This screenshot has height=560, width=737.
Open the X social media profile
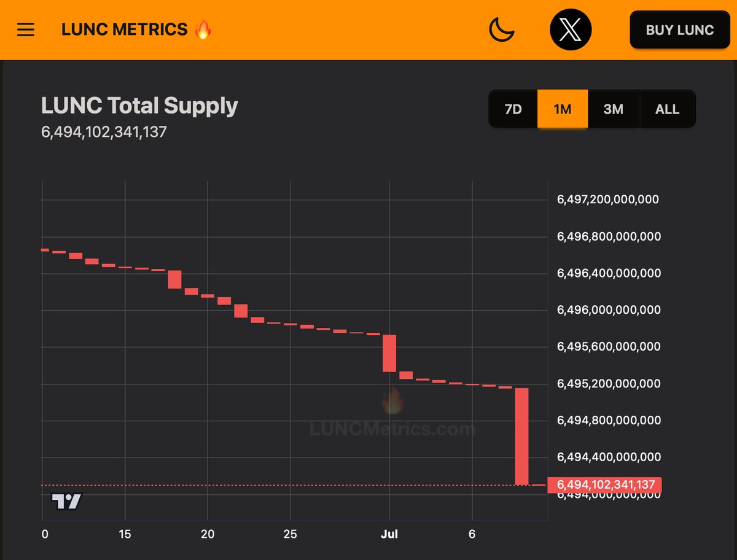[x=570, y=29]
